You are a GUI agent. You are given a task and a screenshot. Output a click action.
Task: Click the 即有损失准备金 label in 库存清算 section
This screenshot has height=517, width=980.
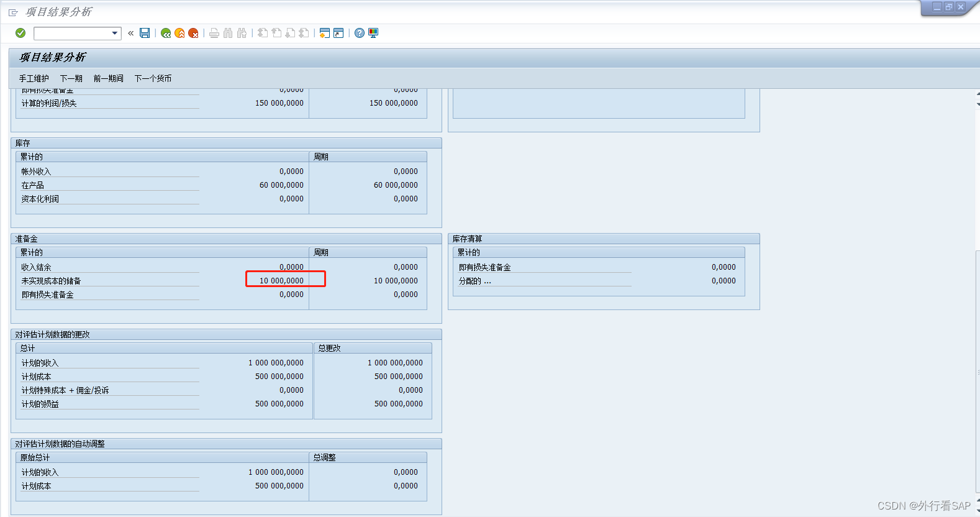[x=484, y=267]
